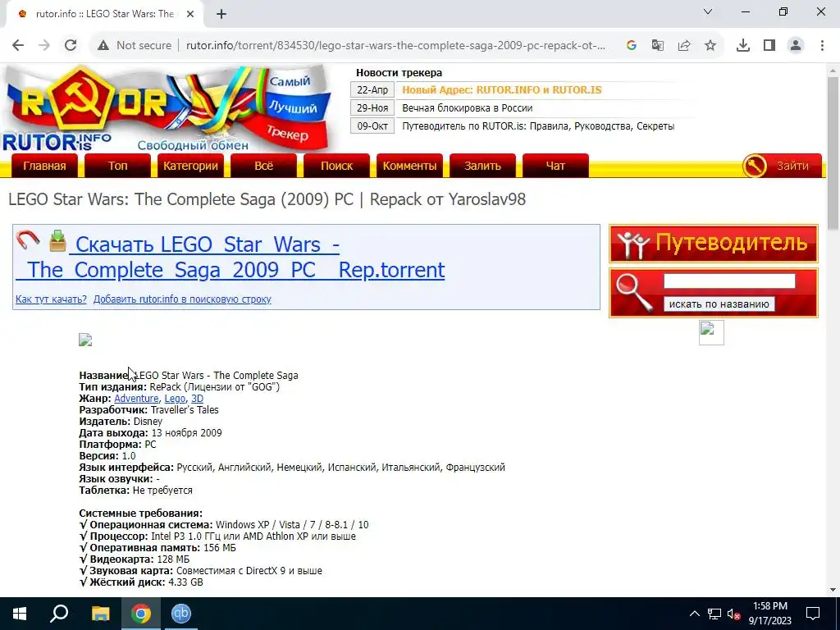Open the Chrome three-dot menu

(822, 46)
